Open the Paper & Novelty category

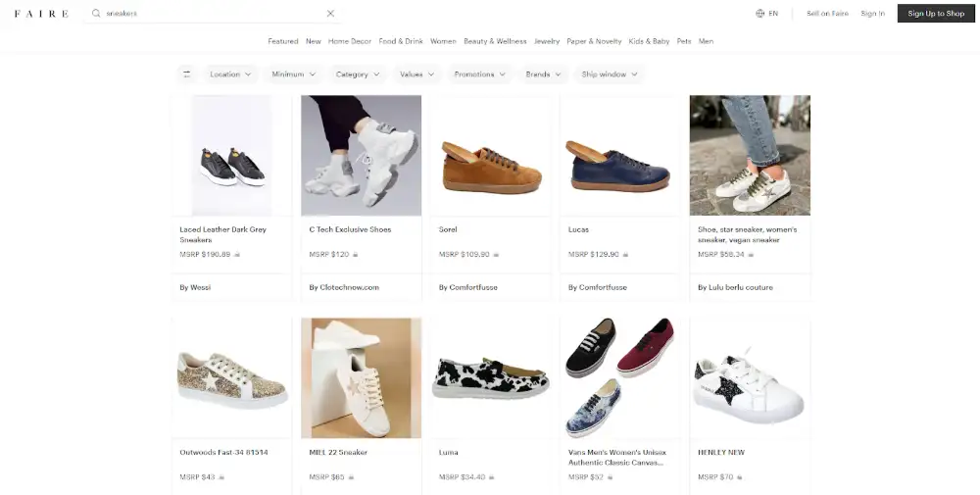[x=594, y=41]
